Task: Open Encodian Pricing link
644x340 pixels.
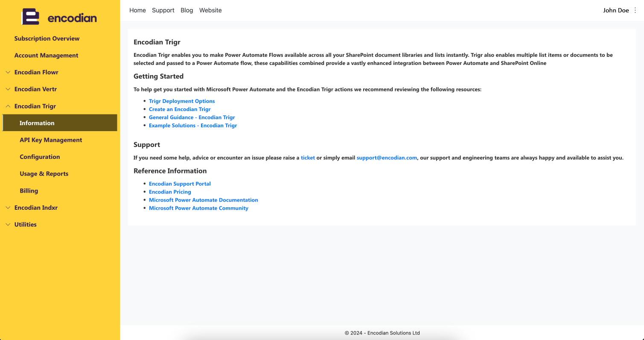Action: point(170,192)
